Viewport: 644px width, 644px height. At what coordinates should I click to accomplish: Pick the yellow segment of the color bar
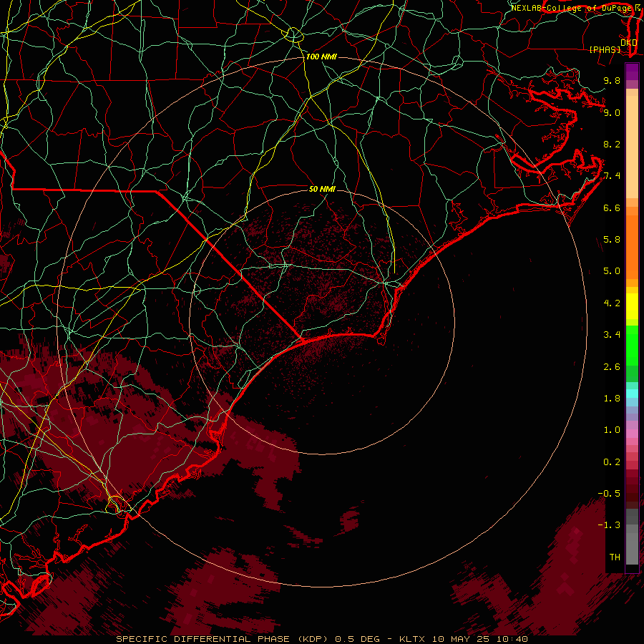pyautogui.click(x=632, y=306)
